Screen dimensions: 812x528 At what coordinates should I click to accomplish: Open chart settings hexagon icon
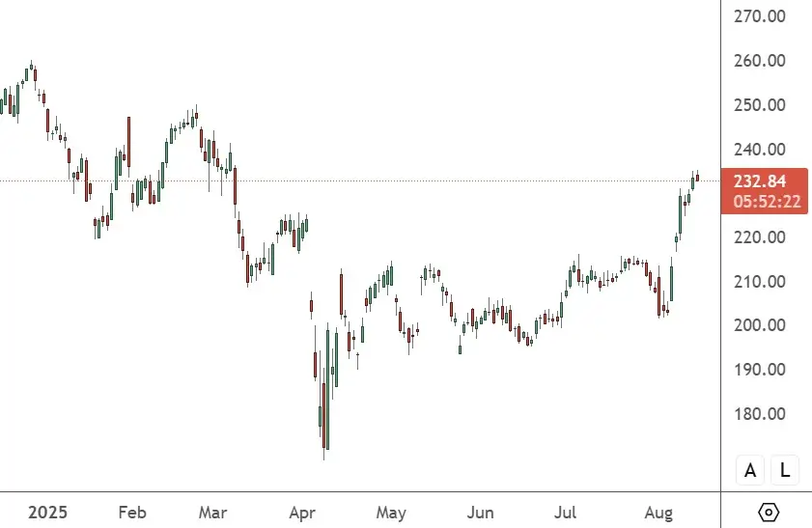pyautogui.click(x=770, y=512)
